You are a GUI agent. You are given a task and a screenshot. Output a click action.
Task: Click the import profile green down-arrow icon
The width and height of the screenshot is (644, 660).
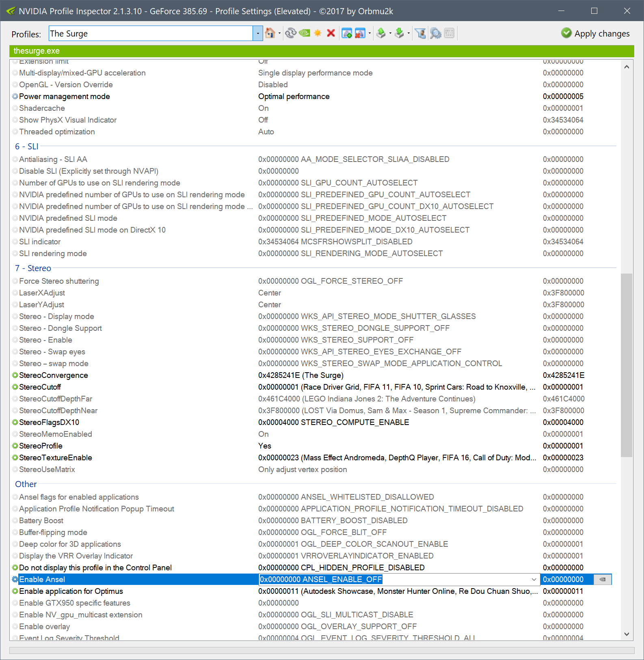click(400, 33)
